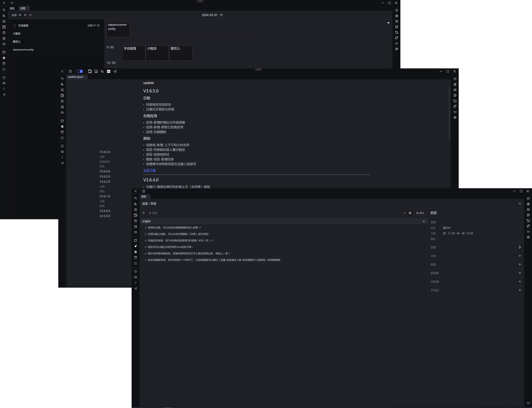The height and width of the screenshot is (408, 532).
Task: Click the paper-plane icon in the update editor top toolbar
Action: pyautogui.click(x=115, y=71)
